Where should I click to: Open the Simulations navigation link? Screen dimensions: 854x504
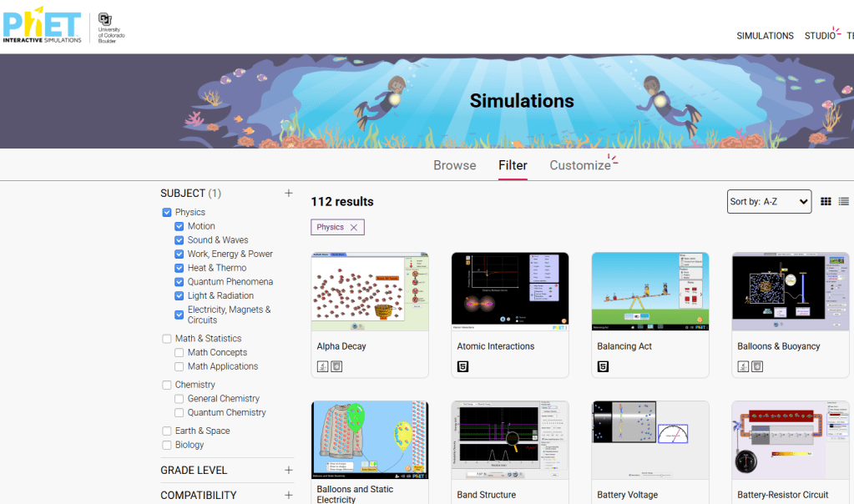[x=765, y=36]
